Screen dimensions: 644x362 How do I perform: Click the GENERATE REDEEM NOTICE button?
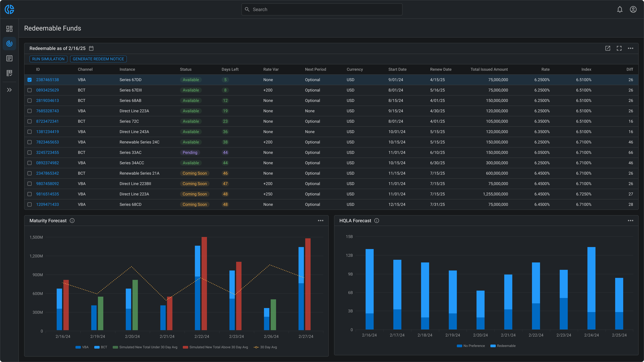click(98, 59)
